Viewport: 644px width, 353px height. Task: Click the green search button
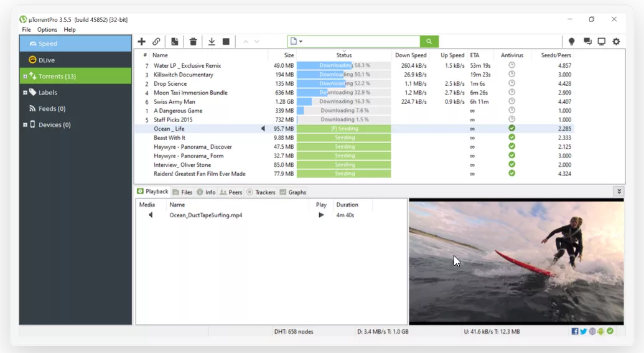tap(429, 42)
